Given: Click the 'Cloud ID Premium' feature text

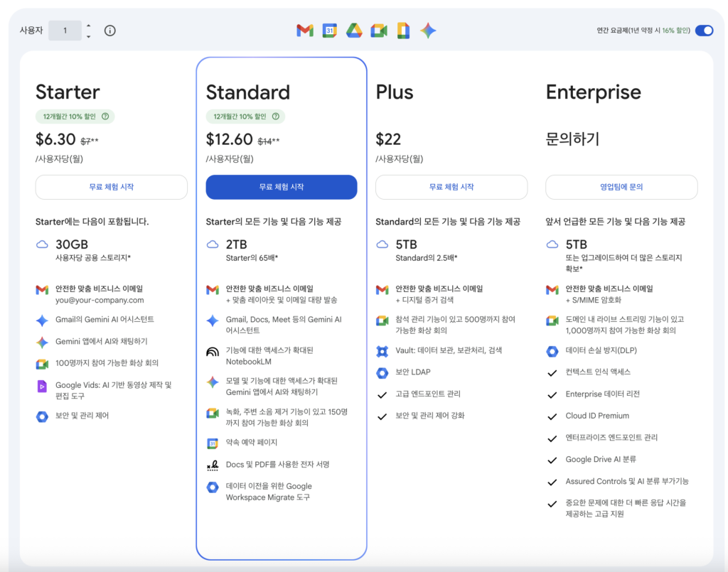Looking at the screenshot, I should pyautogui.click(x=597, y=416).
